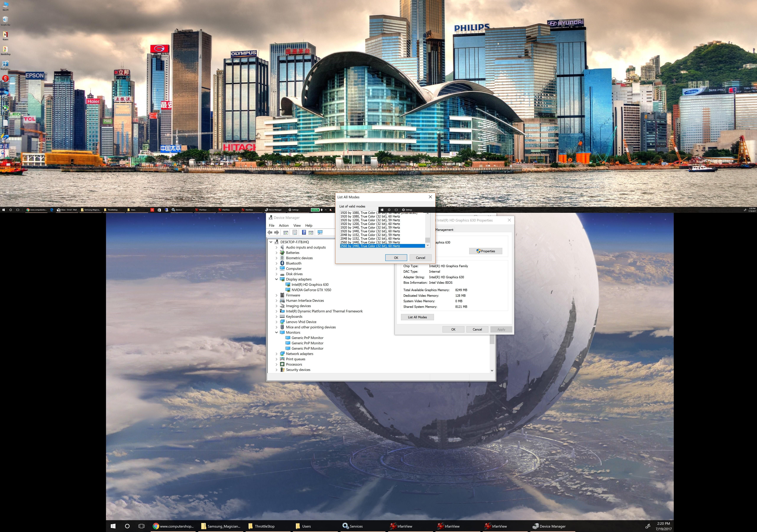Select '1920 by 1440, True Color (32 bit), 60 Hertz'
This screenshot has height=532, width=757.
(x=382, y=231)
